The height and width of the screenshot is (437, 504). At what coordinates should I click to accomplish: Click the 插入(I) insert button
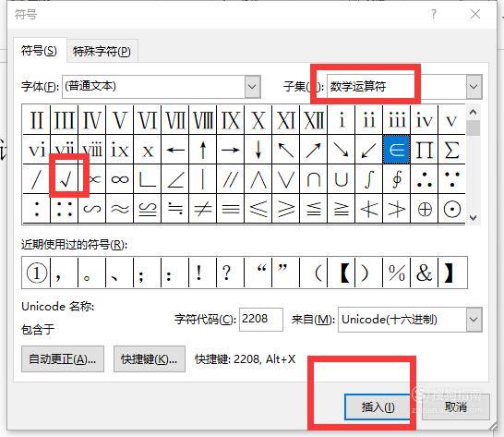click(x=378, y=407)
